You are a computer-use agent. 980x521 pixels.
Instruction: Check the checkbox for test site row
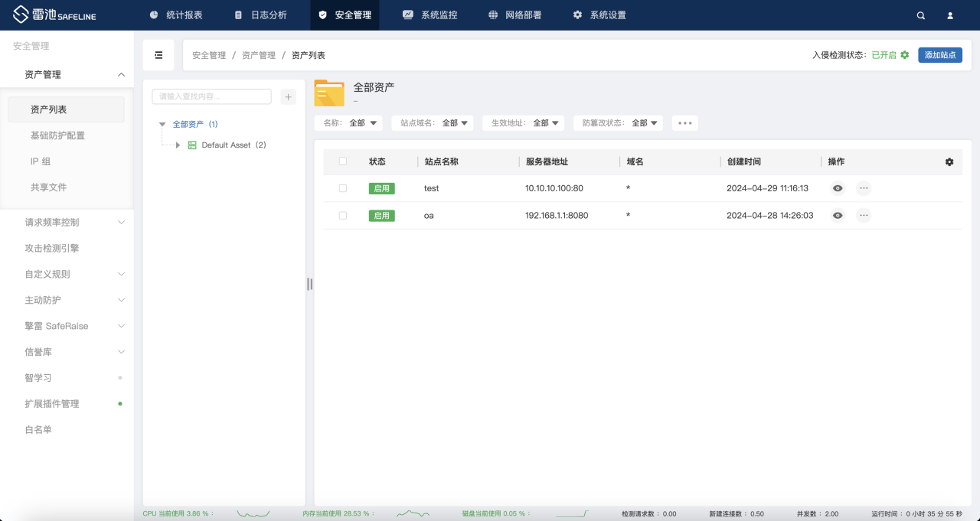pyautogui.click(x=343, y=188)
